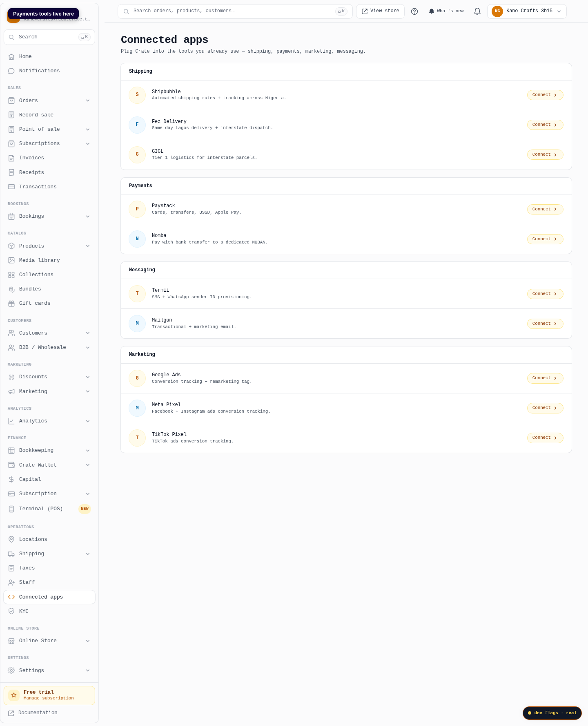
Task: Open Taxes in the sidebar
Action: [49, 568]
